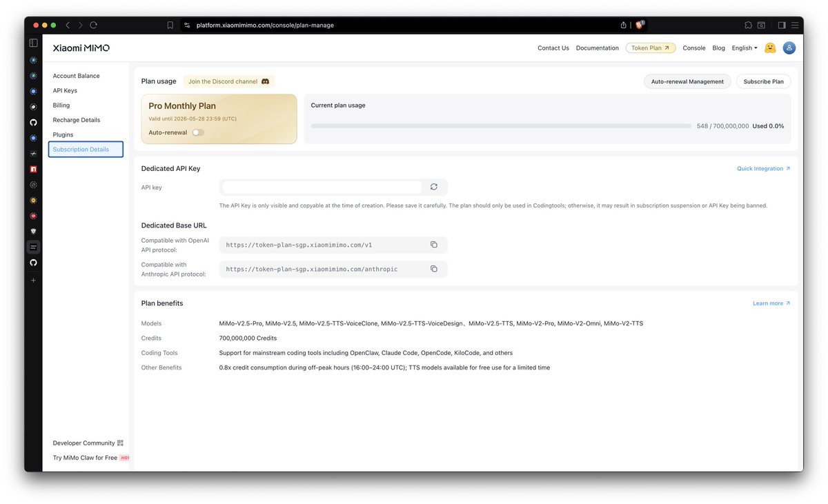The width and height of the screenshot is (828, 504).
Task: Open Recharge Details in the sidebar
Action: tap(77, 120)
